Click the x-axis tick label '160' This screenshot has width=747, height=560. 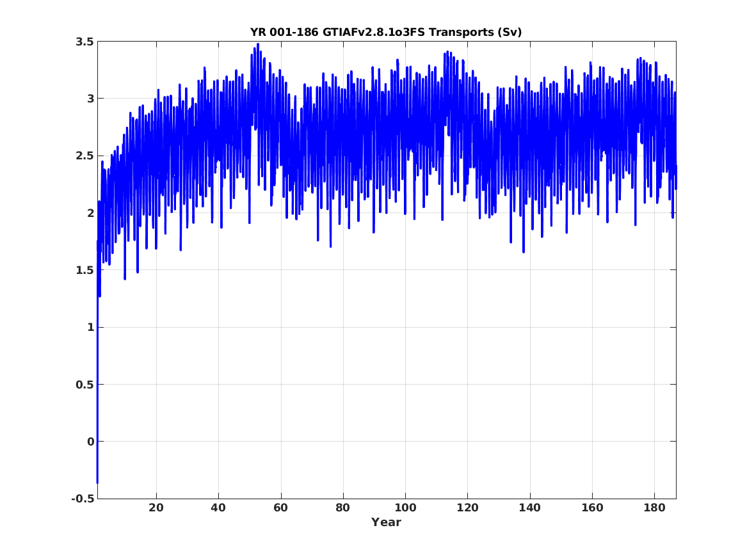592,508
